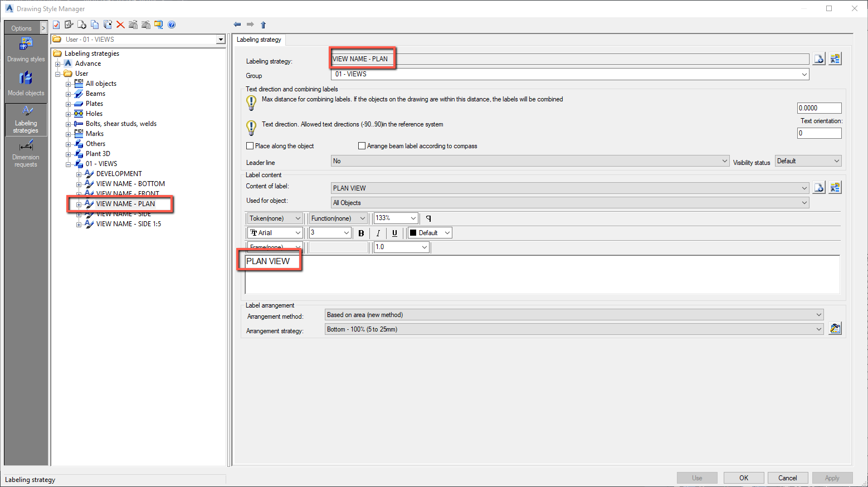Enable Arrange beam label according to compass
The image size is (868, 487).
pyautogui.click(x=362, y=146)
